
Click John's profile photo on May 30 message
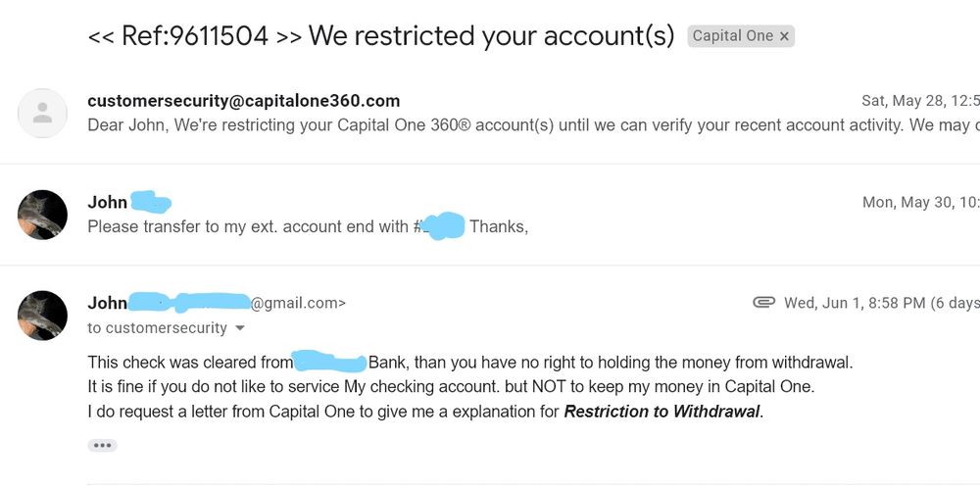42,215
